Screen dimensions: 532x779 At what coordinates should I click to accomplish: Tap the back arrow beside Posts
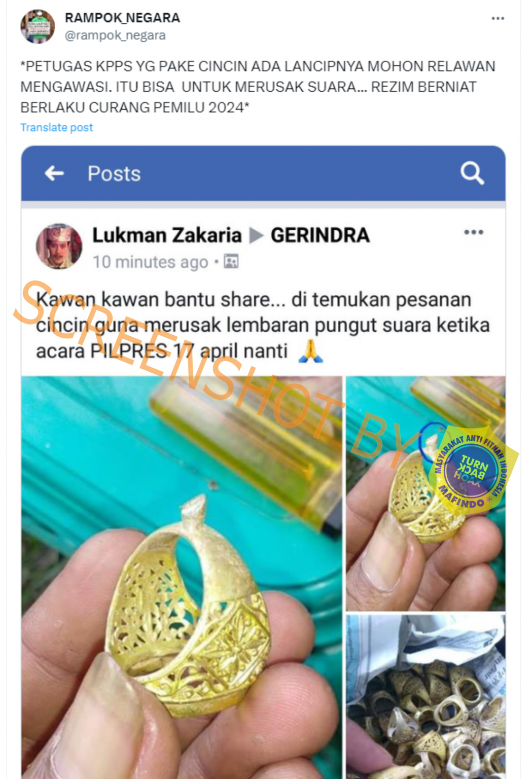click(54, 173)
